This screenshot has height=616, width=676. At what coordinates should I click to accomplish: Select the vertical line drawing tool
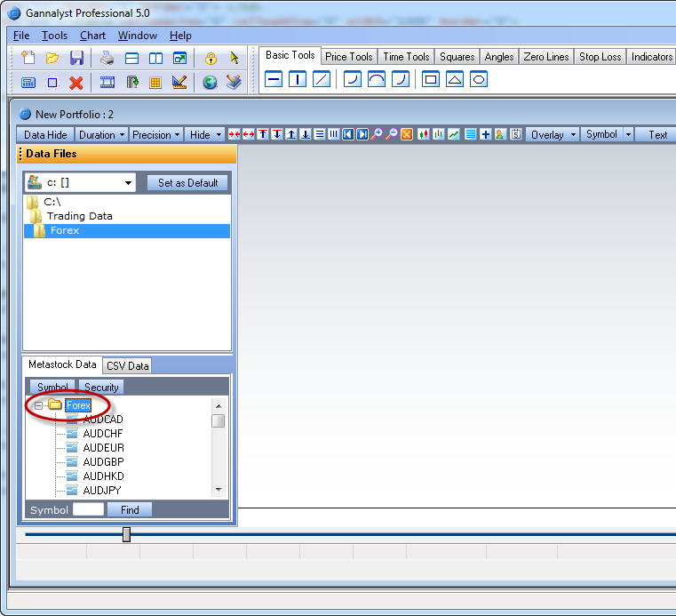pyautogui.click(x=298, y=79)
